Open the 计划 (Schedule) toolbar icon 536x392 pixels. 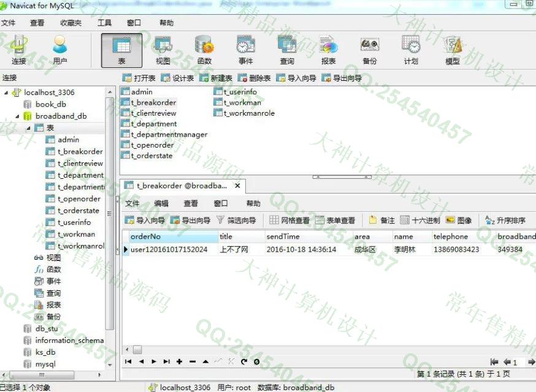(411, 50)
